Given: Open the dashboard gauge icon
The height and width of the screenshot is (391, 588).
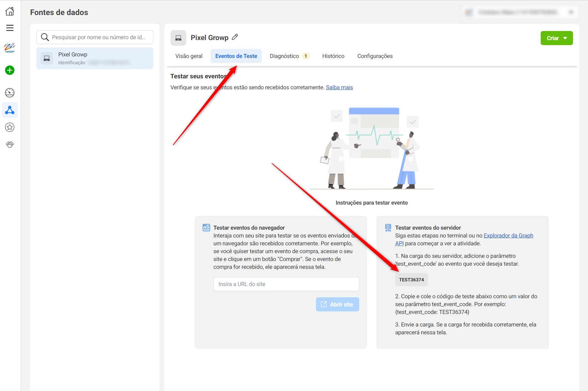Looking at the screenshot, I should click(x=10, y=92).
